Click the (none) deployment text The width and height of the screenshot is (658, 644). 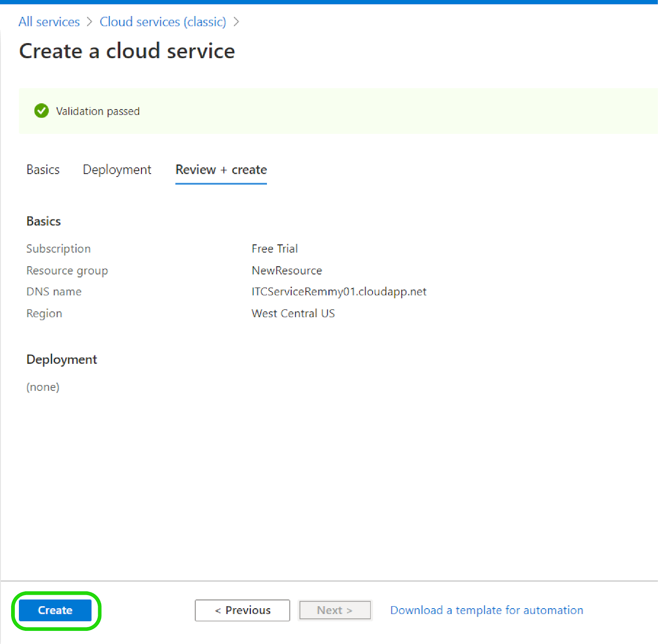pos(43,386)
